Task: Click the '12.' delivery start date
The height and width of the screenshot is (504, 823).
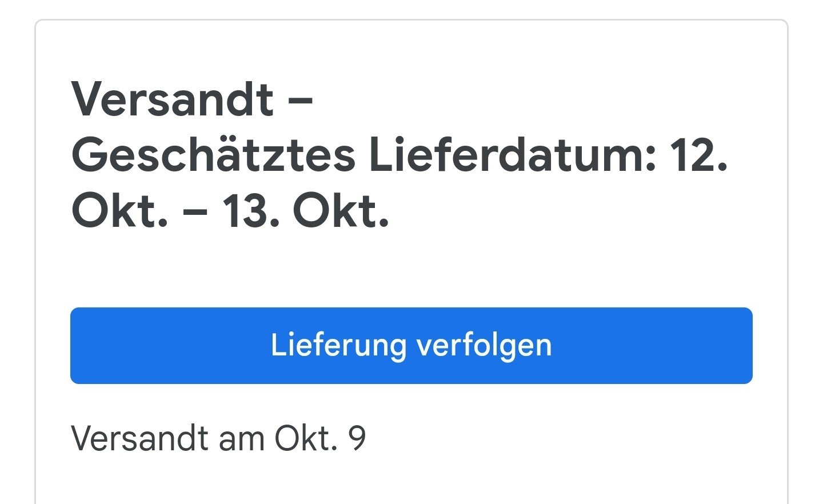Action: [x=699, y=155]
